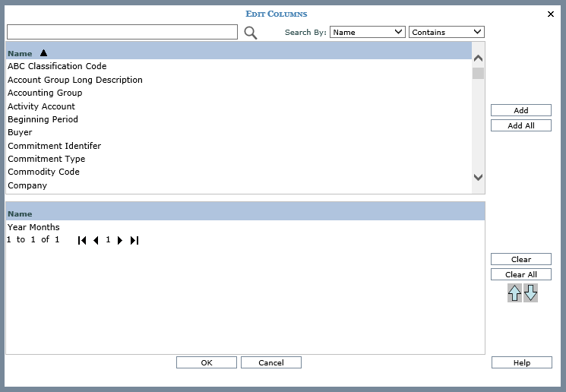The height and width of the screenshot is (392, 566).
Task: Select ABC Classification Code in list
Action: (57, 66)
